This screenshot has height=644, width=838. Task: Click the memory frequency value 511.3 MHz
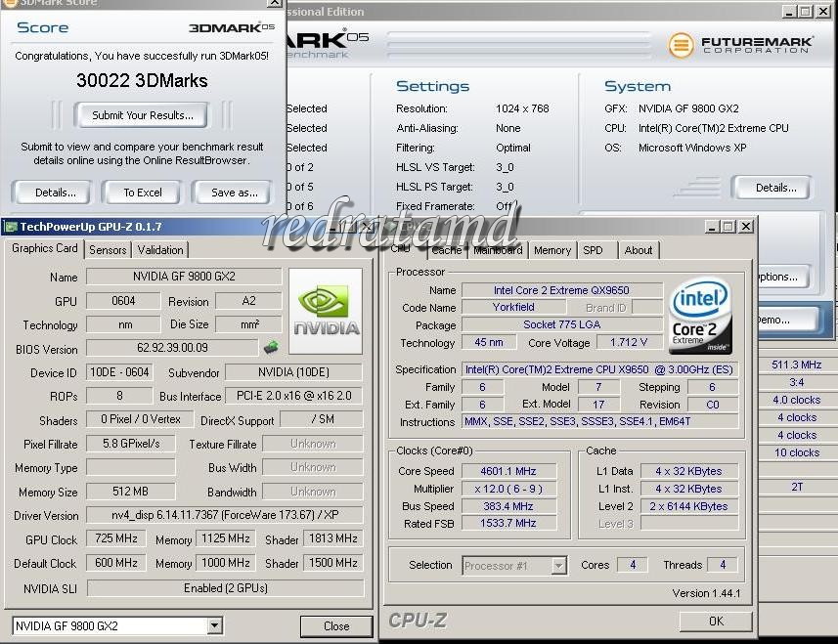[x=796, y=365]
